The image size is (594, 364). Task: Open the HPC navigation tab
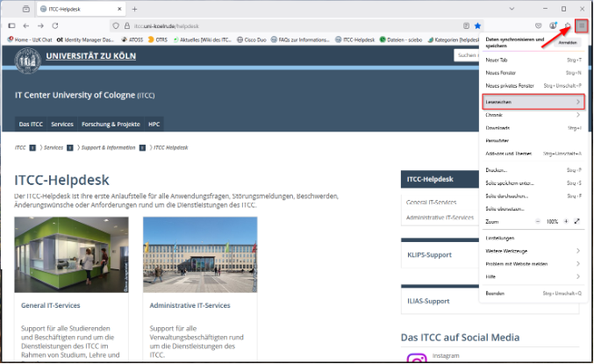[x=154, y=125]
